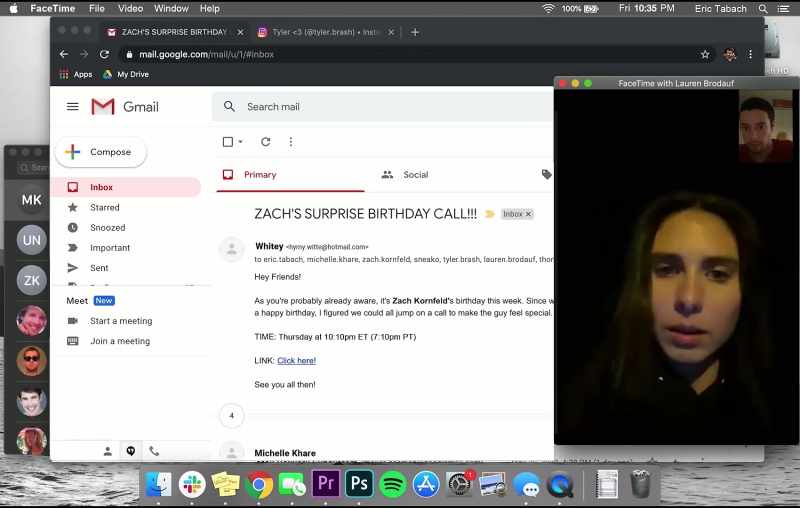800x508 pixels.
Task: Expand the 4 collapsed messages
Action: click(232, 416)
